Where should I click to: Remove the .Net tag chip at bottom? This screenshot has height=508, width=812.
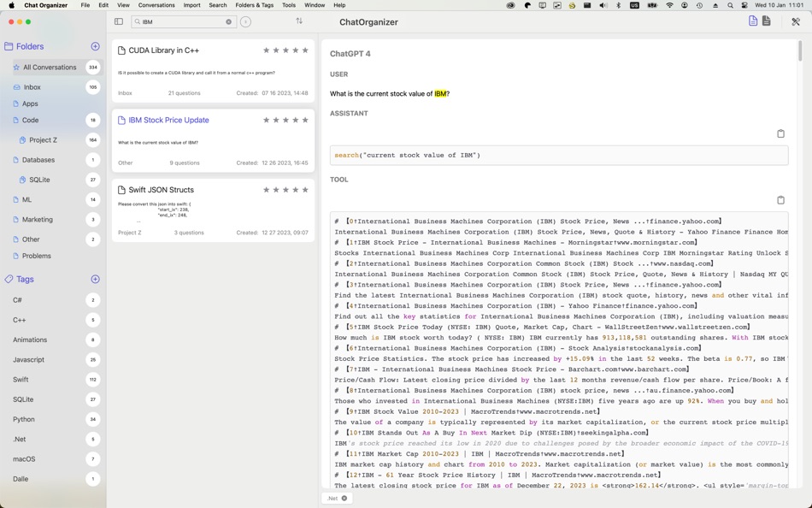(344, 498)
